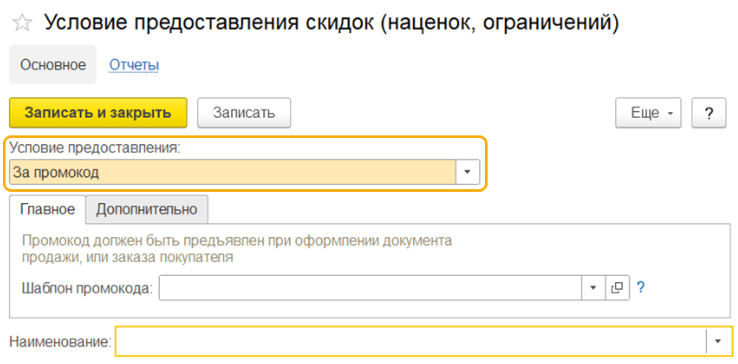Switch to the Дополнительно tab
The image size is (738, 364).
tap(147, 209)
